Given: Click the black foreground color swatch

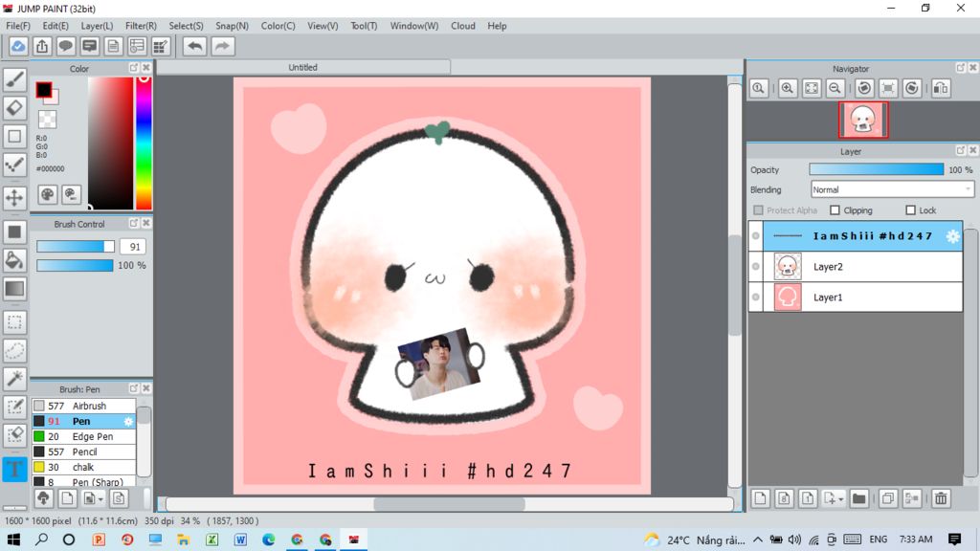Looking at the screenshot, I should click(44, 90).
